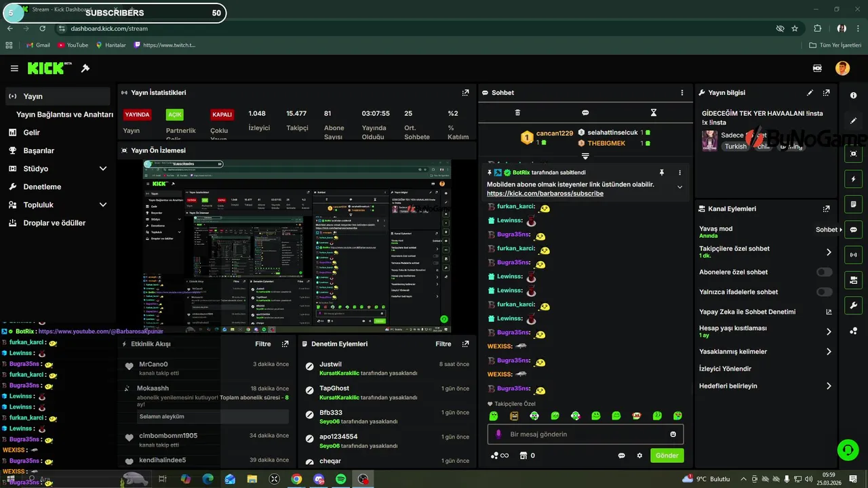Viewport: 868px width, 488px height.
Task: Expand the Topluluk sidebar section
Action: pos(103,205)
